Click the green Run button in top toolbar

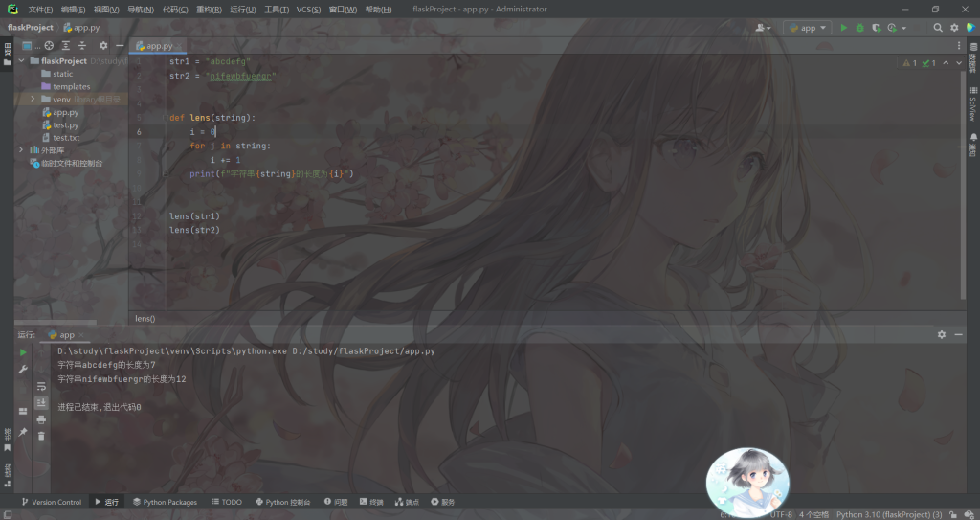(843, 28)
